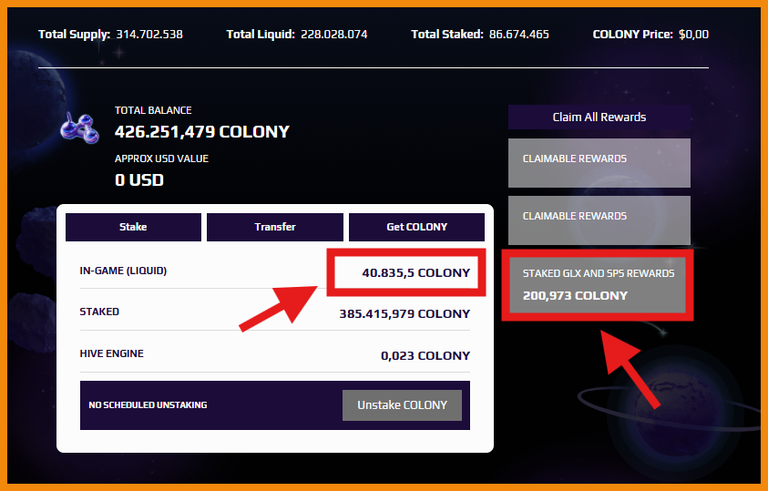This screenshot has width=768, height=491.
Task: Click the Staked GLX and SPS Rewards box
Action: tap(598, 285)
